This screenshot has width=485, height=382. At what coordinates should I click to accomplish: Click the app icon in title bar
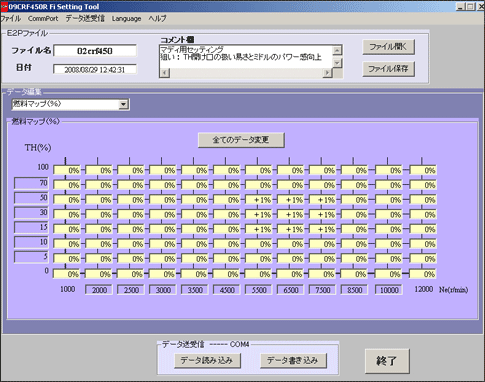click(4, 7)
